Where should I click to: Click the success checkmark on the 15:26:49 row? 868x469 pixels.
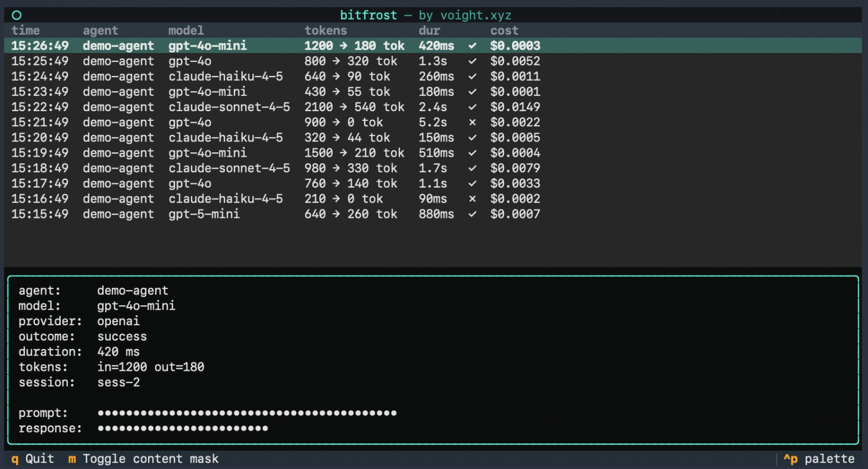pyautogui.click(x=472, y=46)
